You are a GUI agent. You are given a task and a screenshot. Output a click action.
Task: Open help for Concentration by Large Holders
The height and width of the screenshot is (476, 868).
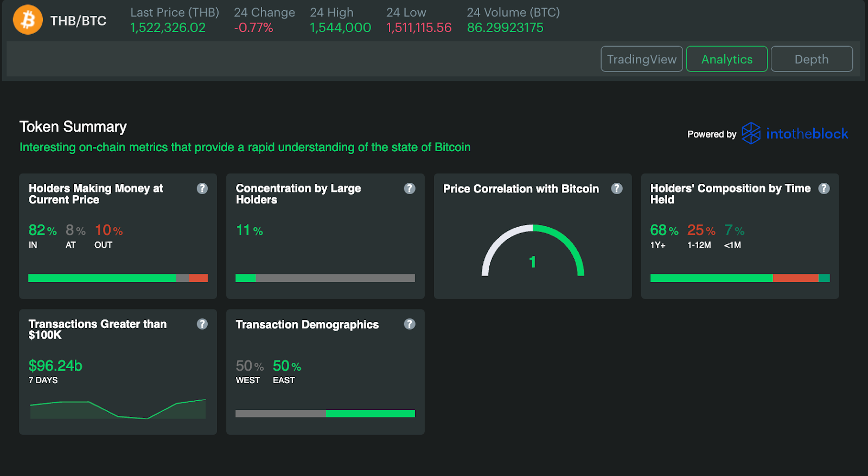pos(410,188)
